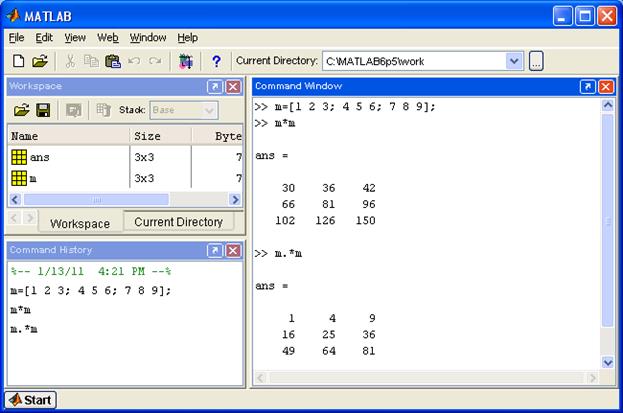Undock the Command History panel
This screenshot has height=413, width=623.
[214, 250]
